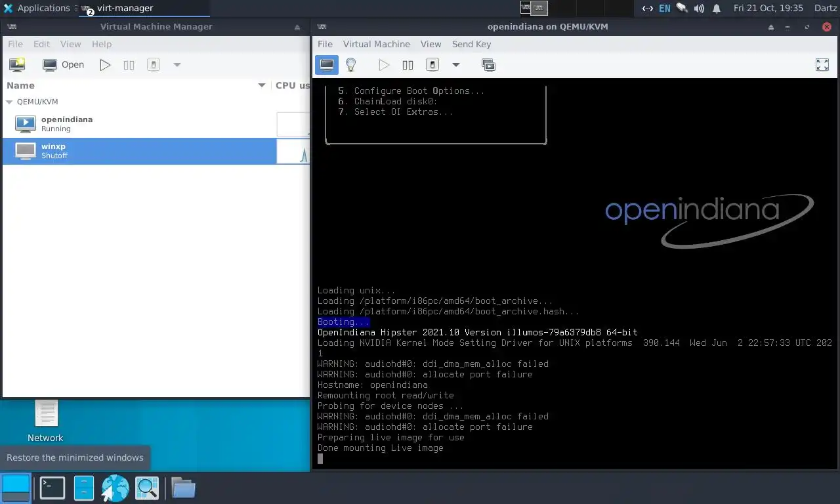
Task: Start the selected VM in Virtual Machine Manager
Action: [x=105, y=64]
